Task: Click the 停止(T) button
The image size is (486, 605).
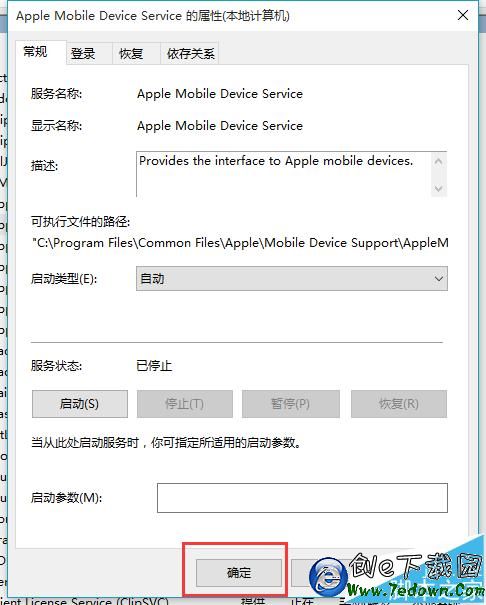Action: tap(185, 404)
